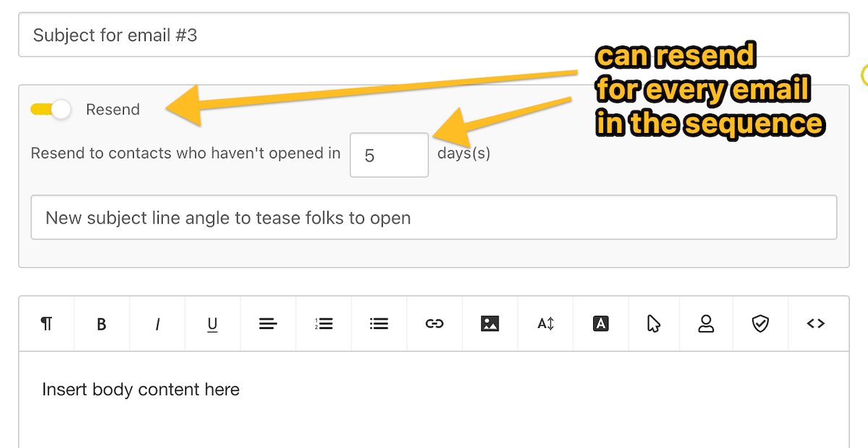868x448 pixels.
Task: Insert a bulleted list
Action: click(x=378, y=324)
